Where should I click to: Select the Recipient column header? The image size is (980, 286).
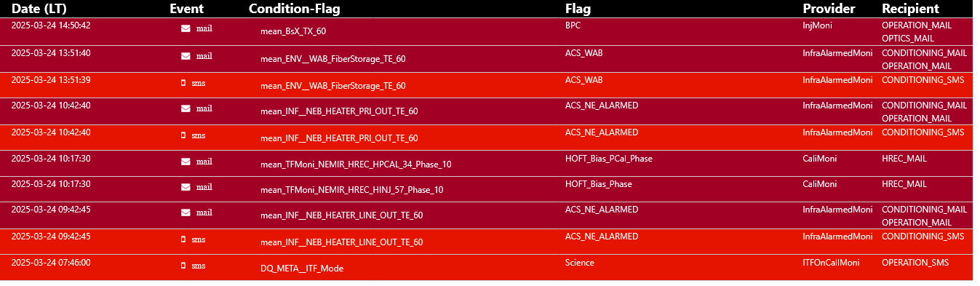910,9
